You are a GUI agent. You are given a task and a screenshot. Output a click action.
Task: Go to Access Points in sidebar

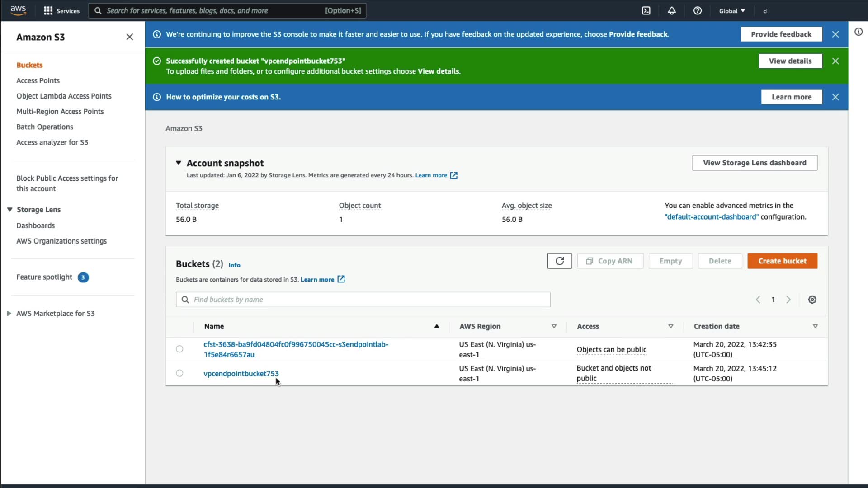point(38,80)
